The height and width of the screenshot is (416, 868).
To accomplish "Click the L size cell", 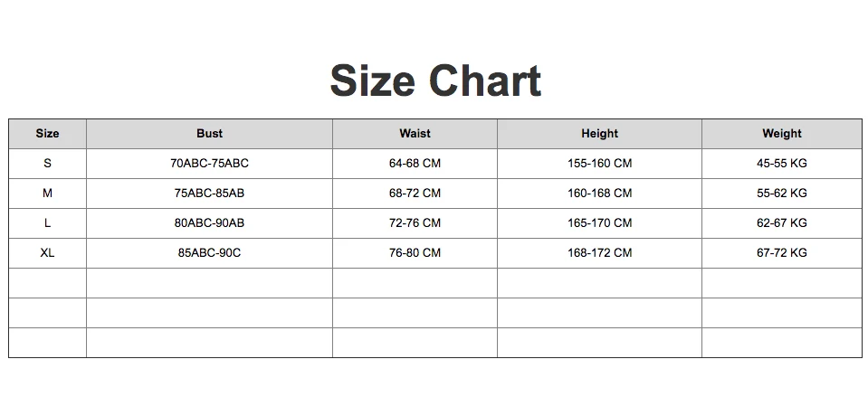I will tap(47, 223).
